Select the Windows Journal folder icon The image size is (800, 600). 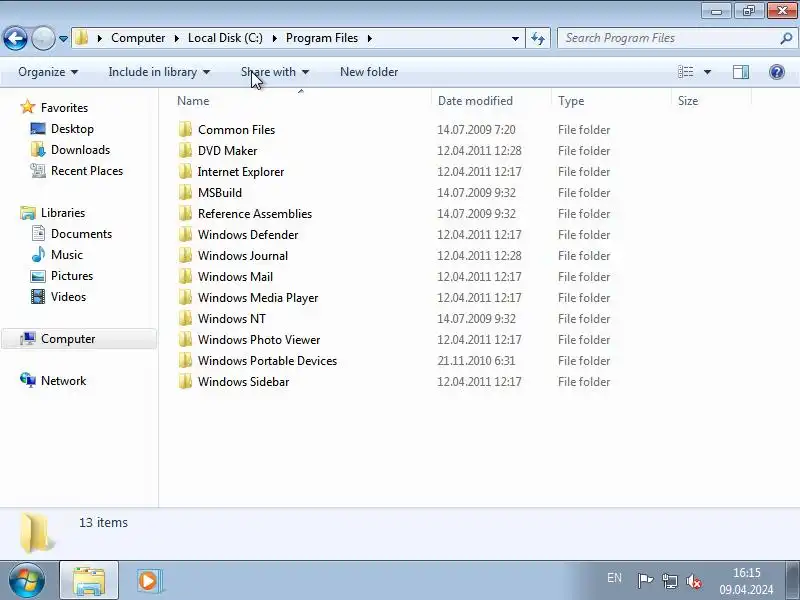(185, 256)
